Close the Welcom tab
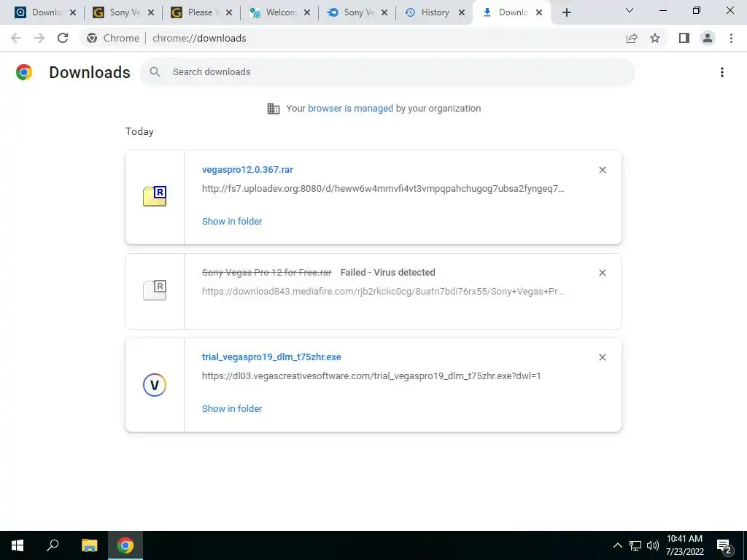The height and width of the screenshot is (560, 747). [307, 13]
